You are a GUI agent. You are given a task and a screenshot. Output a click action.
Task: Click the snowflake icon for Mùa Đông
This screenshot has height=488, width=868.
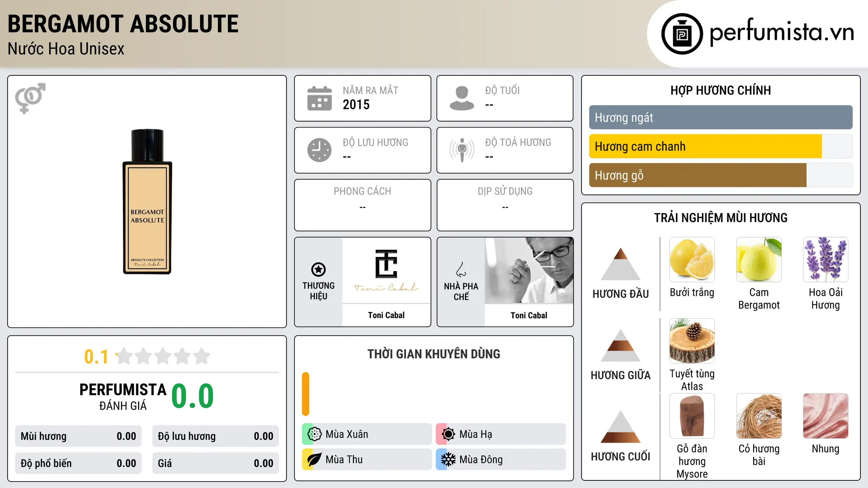tap(448, 459)
